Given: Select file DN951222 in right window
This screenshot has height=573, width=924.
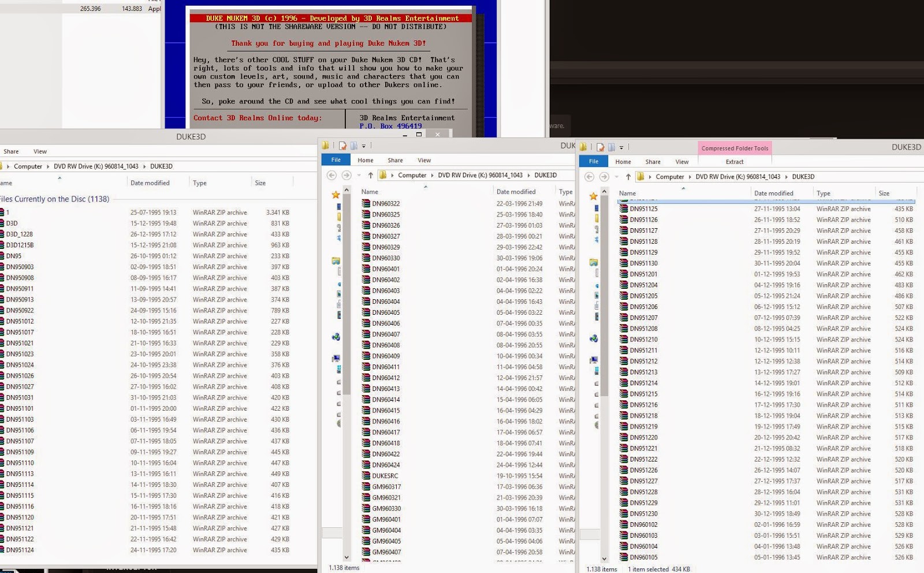Looking at the screenshot, I should 643,459.
